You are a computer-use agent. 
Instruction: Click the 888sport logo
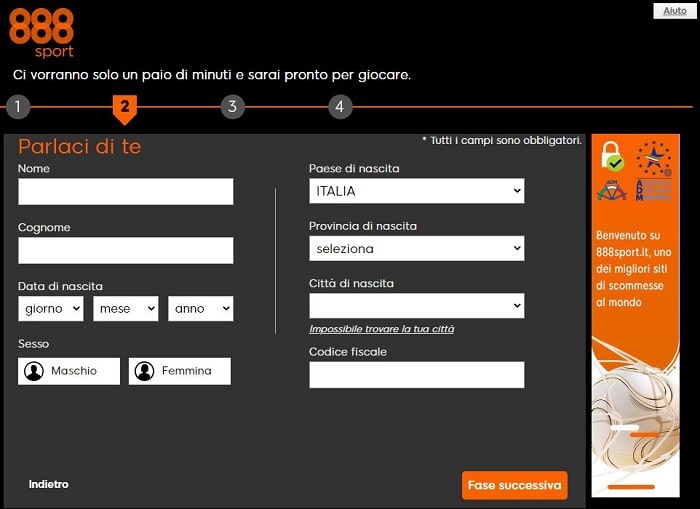(42, 33)
